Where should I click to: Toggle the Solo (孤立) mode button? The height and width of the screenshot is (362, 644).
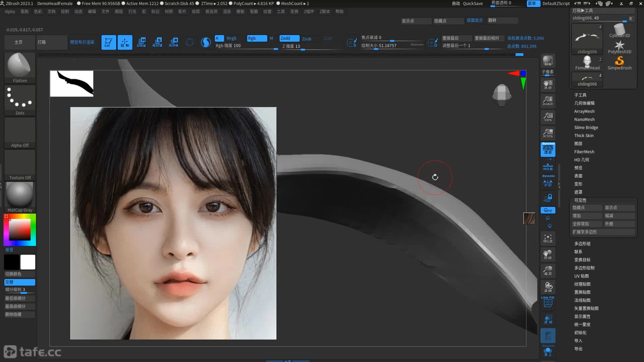(548, 351)
